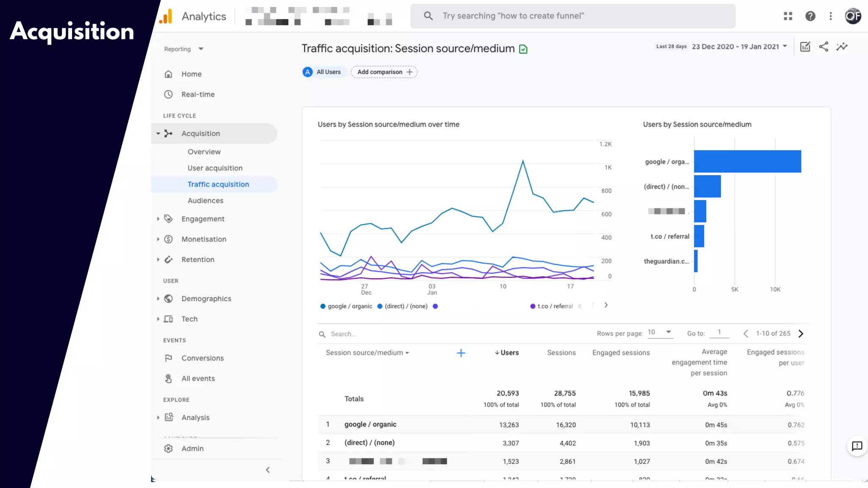Click the report verified status icon

523,49
